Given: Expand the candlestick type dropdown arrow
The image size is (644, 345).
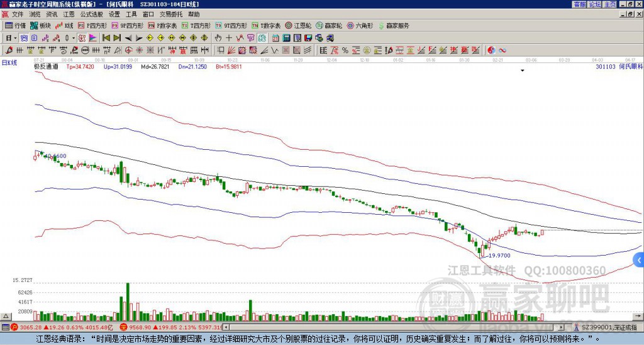Looking at the screenshot, I should (x=74, y=38).
